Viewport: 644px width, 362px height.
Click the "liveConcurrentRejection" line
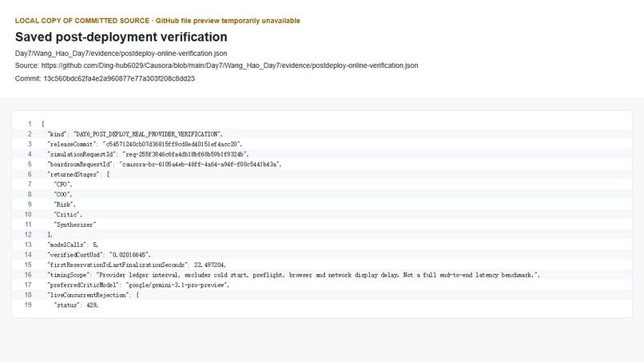[x=93, y=295]
